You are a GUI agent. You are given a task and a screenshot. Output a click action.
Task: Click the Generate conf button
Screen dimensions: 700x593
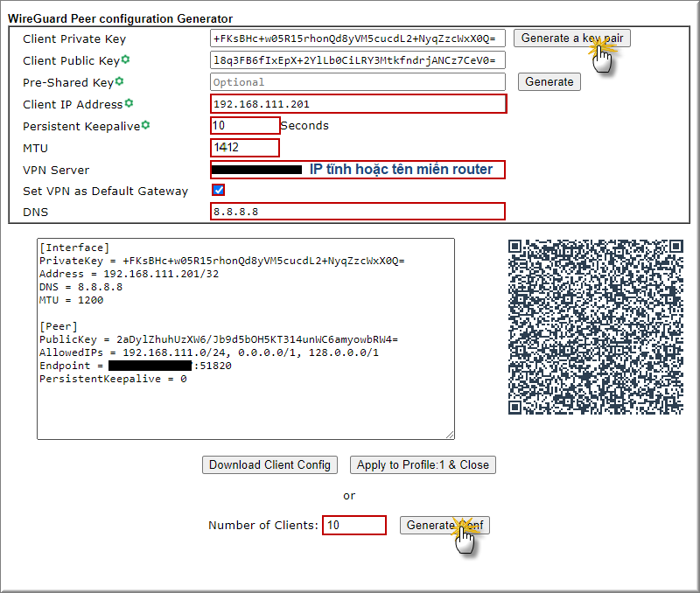(444, 525)
